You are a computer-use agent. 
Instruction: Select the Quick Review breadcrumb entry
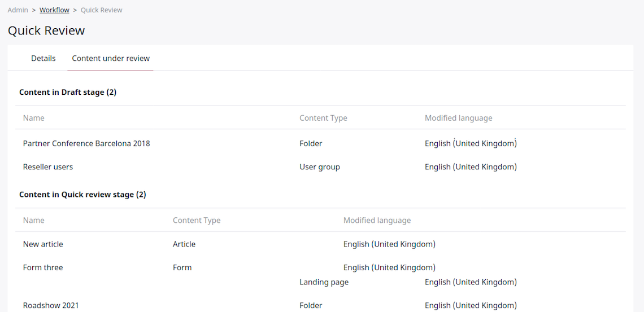coord(102,10)
